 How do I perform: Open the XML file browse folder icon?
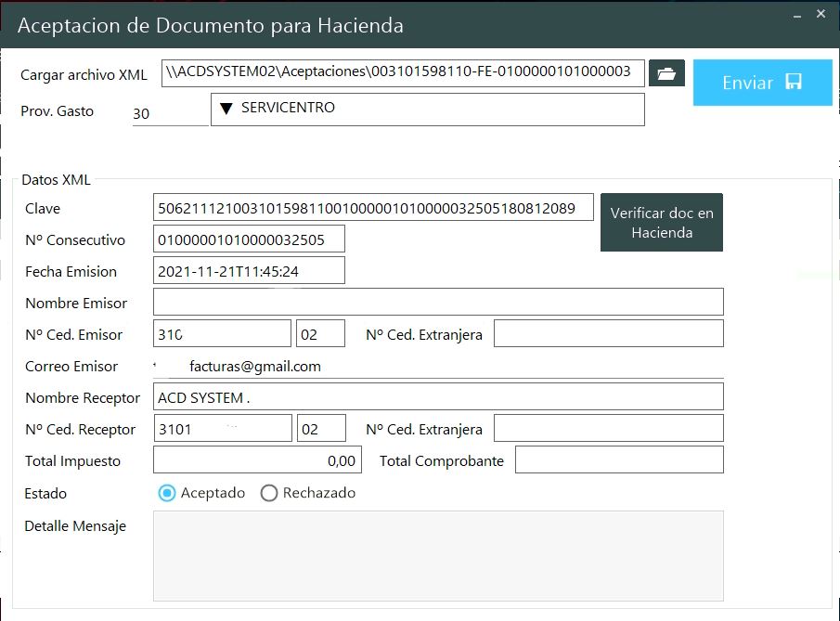coord(666,73)
